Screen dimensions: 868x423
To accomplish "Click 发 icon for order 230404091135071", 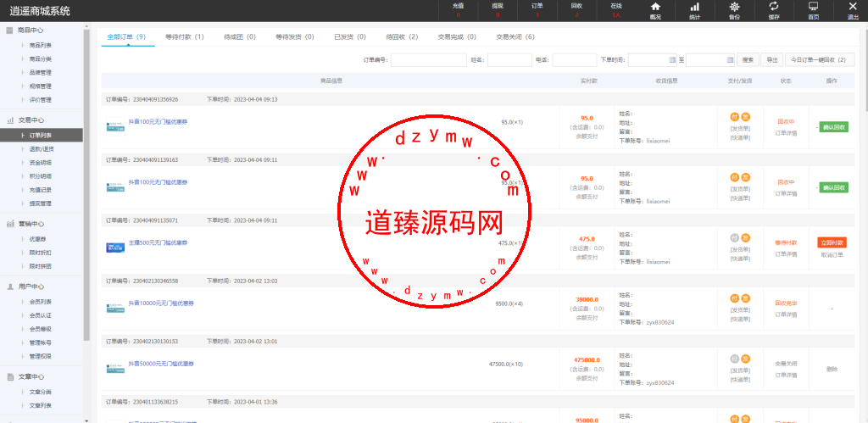I will pos(746,238).
